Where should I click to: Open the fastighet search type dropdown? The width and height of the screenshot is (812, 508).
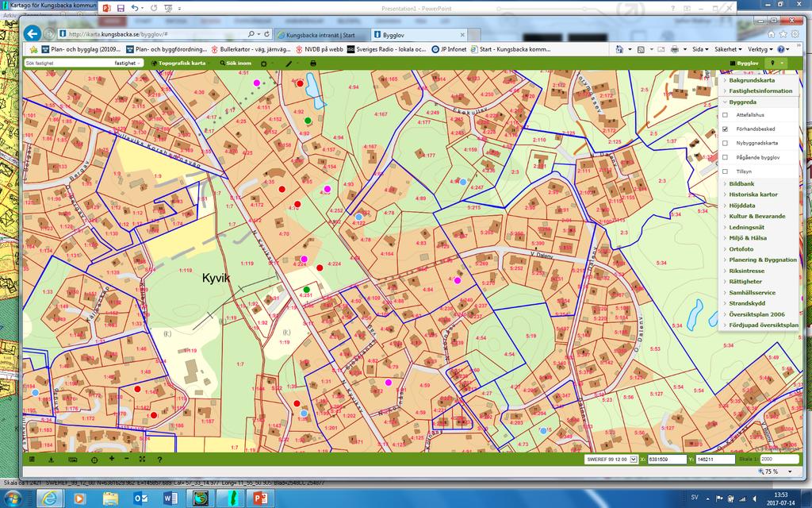coord(128,63)
